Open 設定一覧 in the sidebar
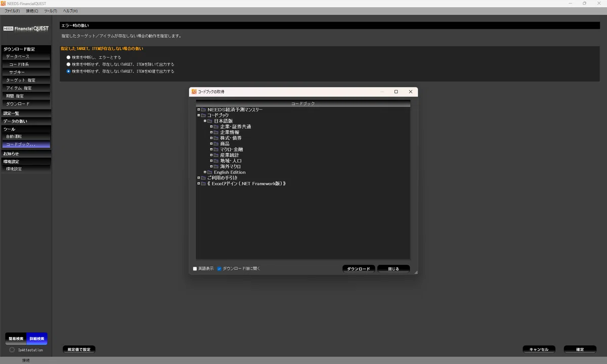This screenshot has height=364, width=607. point(26,113)
